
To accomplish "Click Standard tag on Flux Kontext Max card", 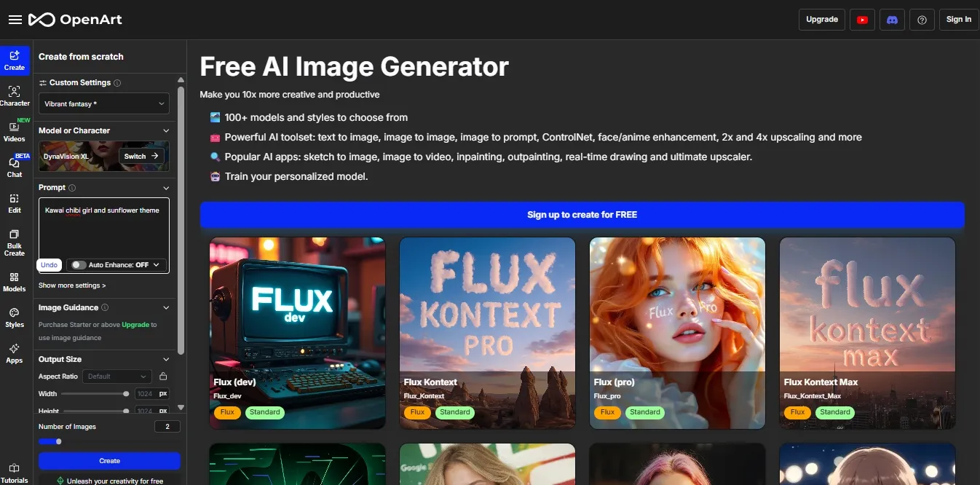I will 835,412.
